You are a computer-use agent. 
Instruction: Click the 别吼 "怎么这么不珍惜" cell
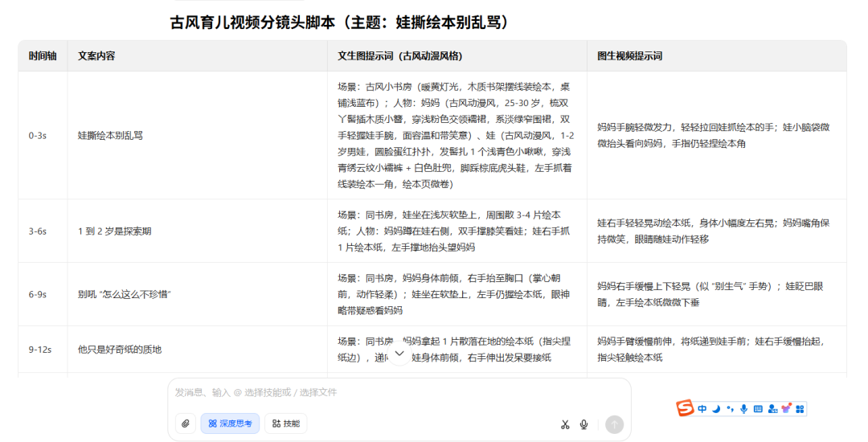[197, 294]
